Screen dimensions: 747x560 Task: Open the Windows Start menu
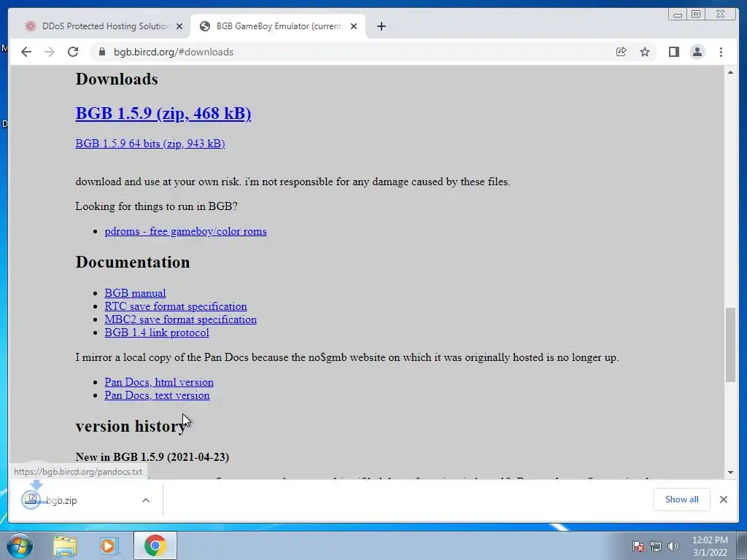(20, 545)
